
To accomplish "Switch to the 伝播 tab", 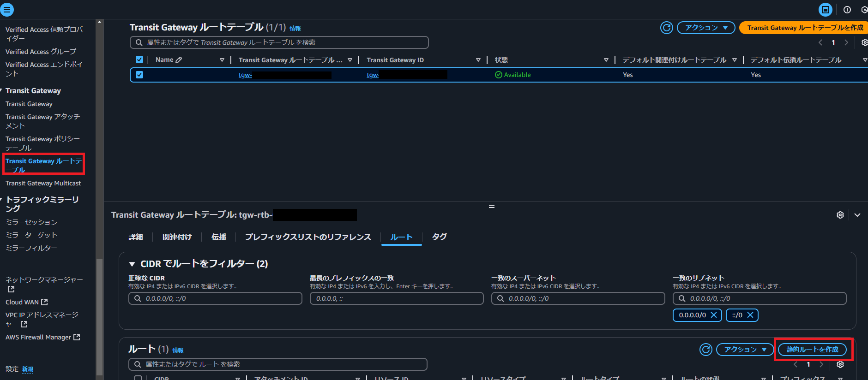I will pyautogui.click(x=219, y=237).
